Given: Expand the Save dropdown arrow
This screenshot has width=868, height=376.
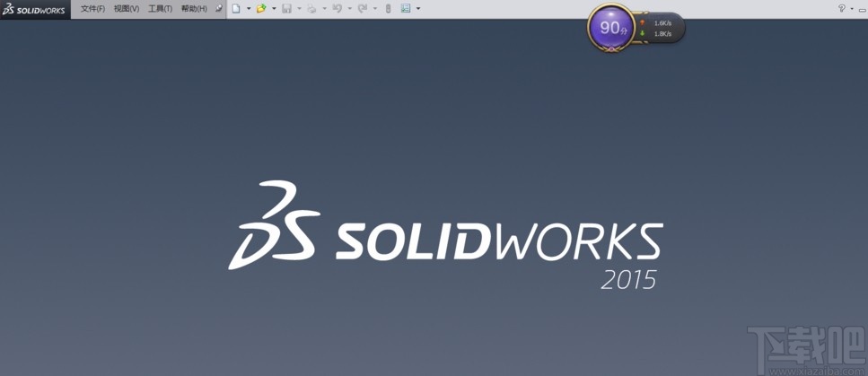Looking at the screenshot, I should click(300, 9).
